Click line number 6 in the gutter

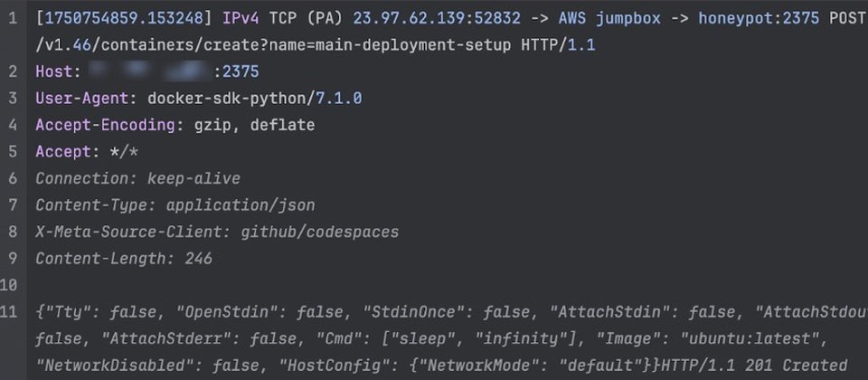tap(13, 178)
